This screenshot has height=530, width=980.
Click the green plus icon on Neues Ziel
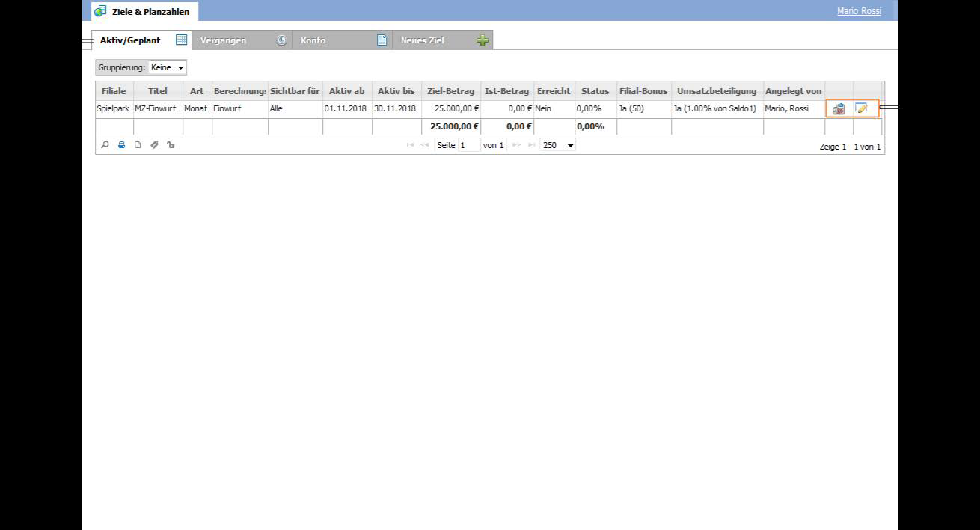click(483, 40)
